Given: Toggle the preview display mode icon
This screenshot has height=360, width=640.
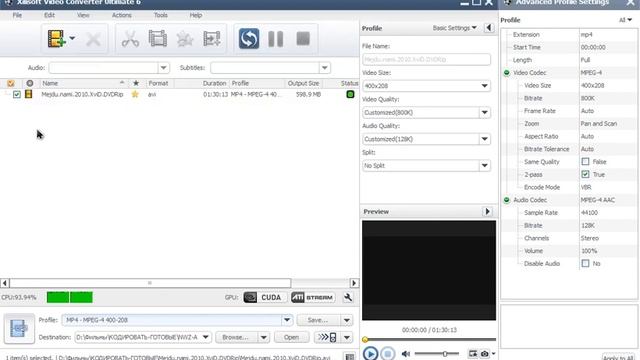Looking at the screenshot, I should 473,353.
